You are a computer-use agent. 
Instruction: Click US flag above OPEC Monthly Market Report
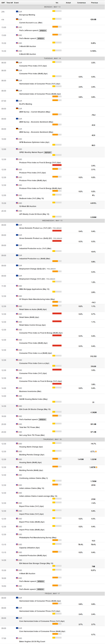(x=17, y=149)
